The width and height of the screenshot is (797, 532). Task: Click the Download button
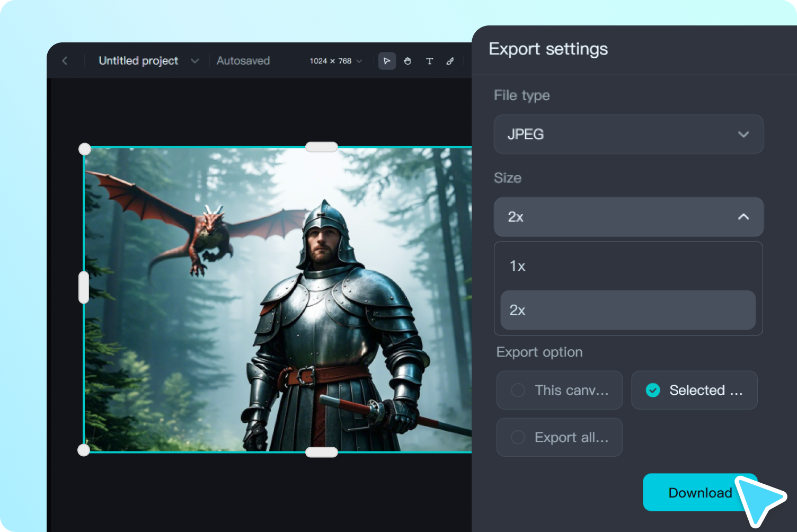tap(700, 492)
